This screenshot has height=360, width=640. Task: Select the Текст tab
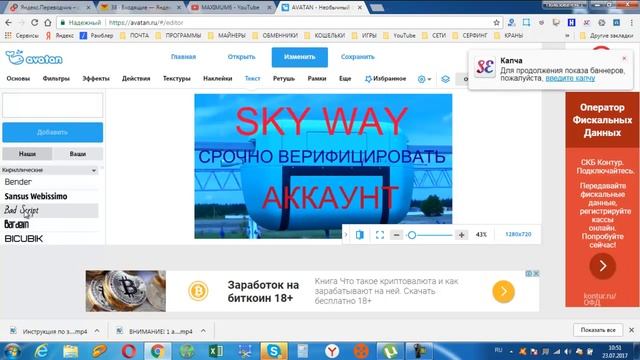pyautogui.click(x=252, y=78)
